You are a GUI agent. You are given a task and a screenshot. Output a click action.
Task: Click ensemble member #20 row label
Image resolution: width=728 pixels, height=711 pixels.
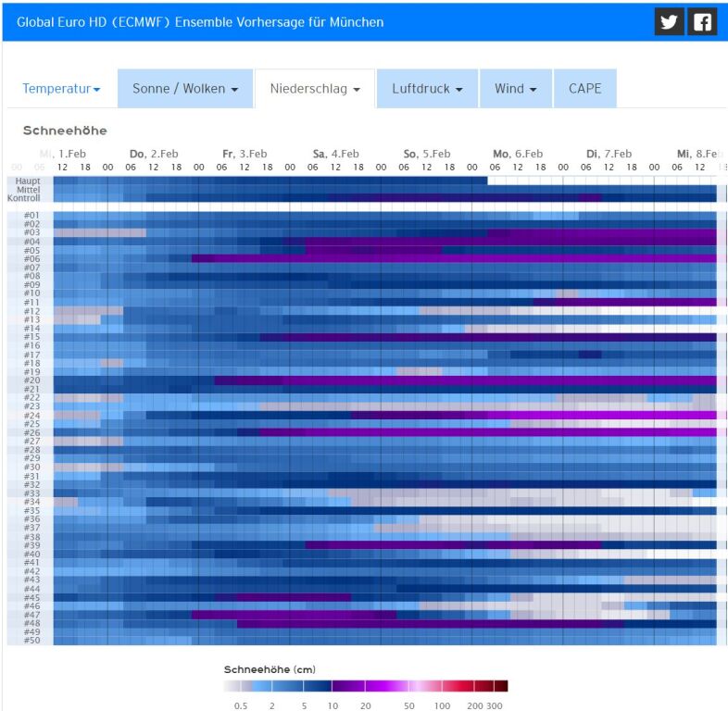[x=31, y=380]
